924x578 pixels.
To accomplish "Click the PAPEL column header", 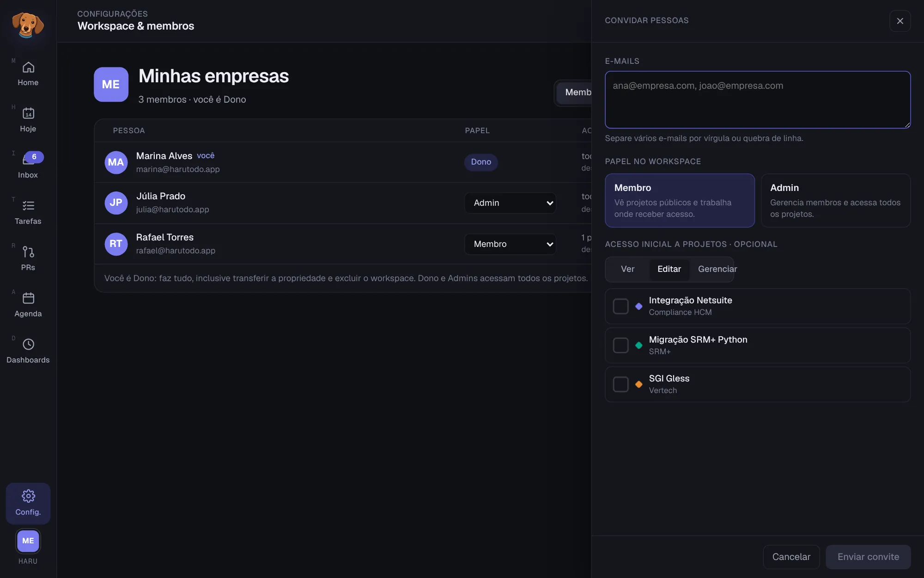I will click(477, 130).
